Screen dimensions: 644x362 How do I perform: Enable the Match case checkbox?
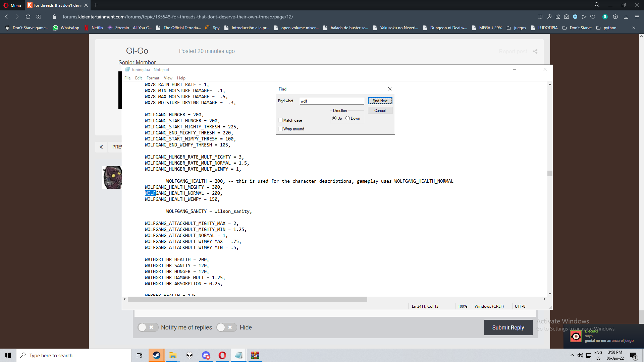click(280, 120)
